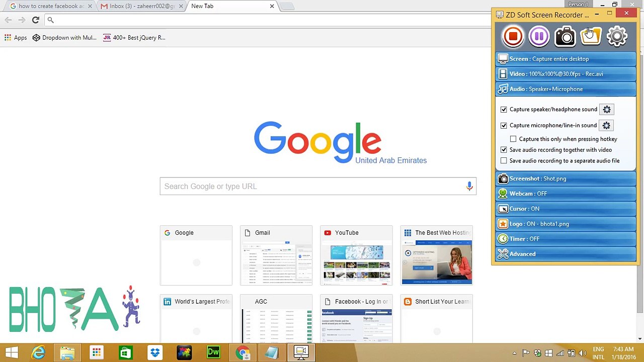Viewport: 644px width, 362px height.
Task: Open the clock showing 7:43 AM
Action: tap(624, 353)
